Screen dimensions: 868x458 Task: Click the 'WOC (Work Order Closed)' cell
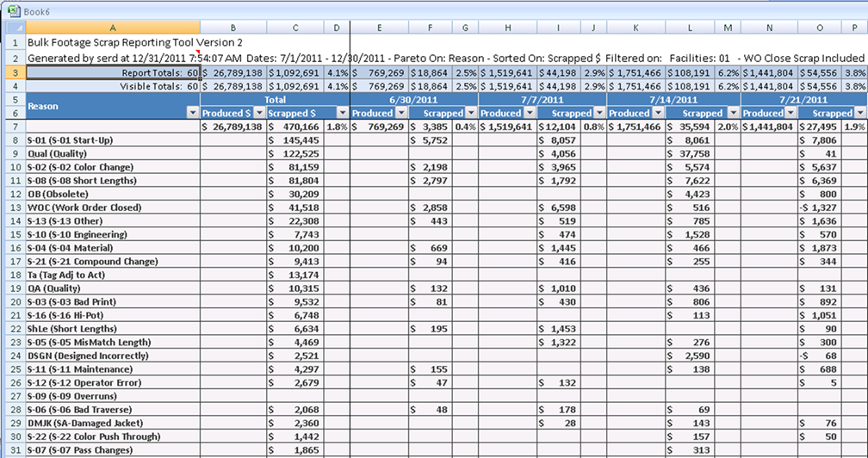(113, 207)
